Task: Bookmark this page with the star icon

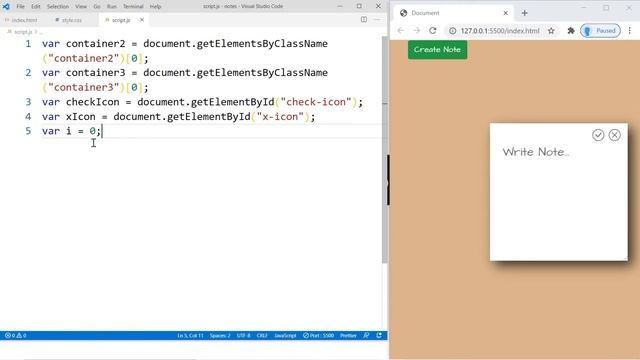Action: 551,31
